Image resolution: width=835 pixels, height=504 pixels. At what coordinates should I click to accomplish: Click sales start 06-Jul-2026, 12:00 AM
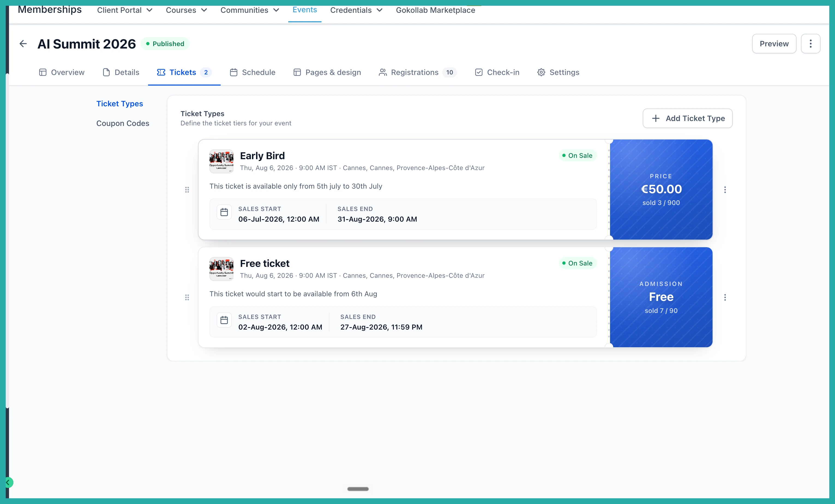click(278, 219)
